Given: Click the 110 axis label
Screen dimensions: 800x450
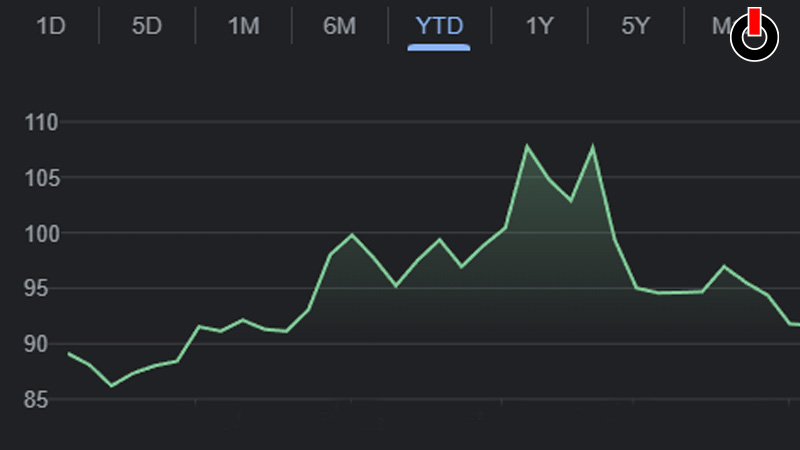Looking at the screenshot, I should [x=41, y=122].
